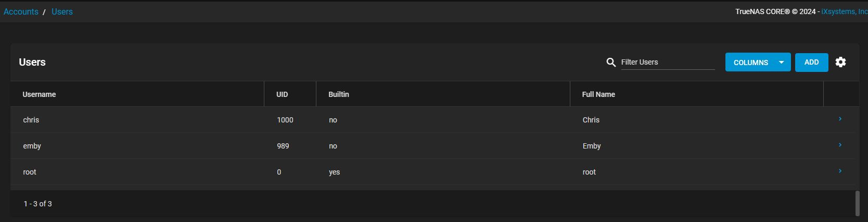Open the COLUMNS dropdown arrow

781,63
